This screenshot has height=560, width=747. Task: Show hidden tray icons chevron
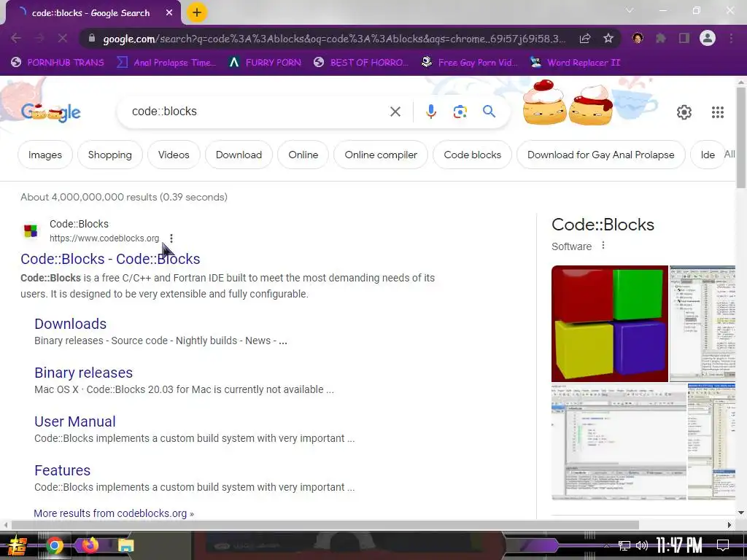606,545
